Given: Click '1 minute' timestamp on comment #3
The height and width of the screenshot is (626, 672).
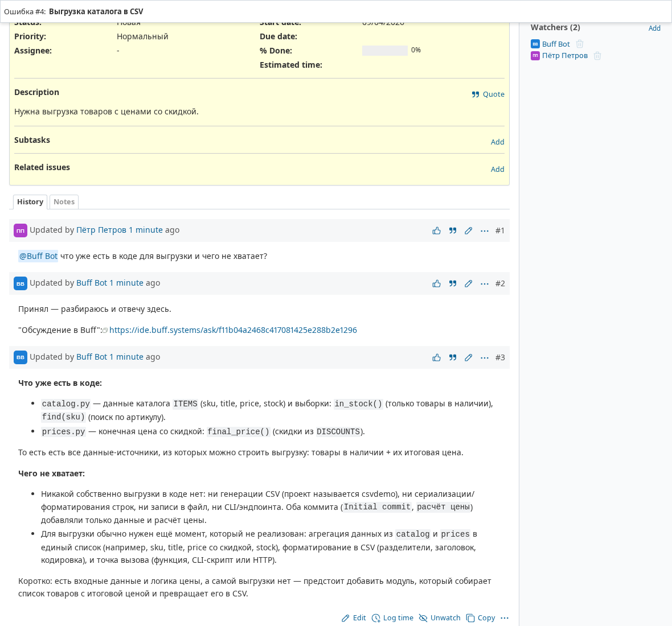Looking at the screenshot, I should point(126,357).
